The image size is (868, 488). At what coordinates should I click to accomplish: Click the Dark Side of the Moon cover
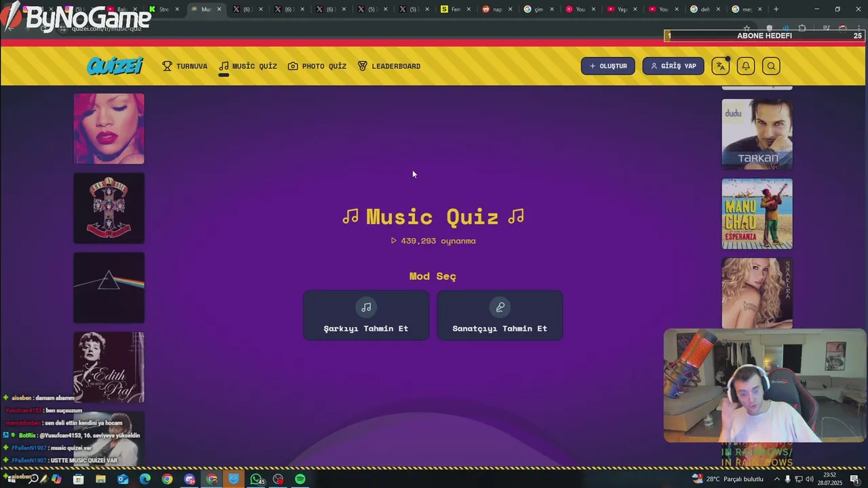click(109, 287)
